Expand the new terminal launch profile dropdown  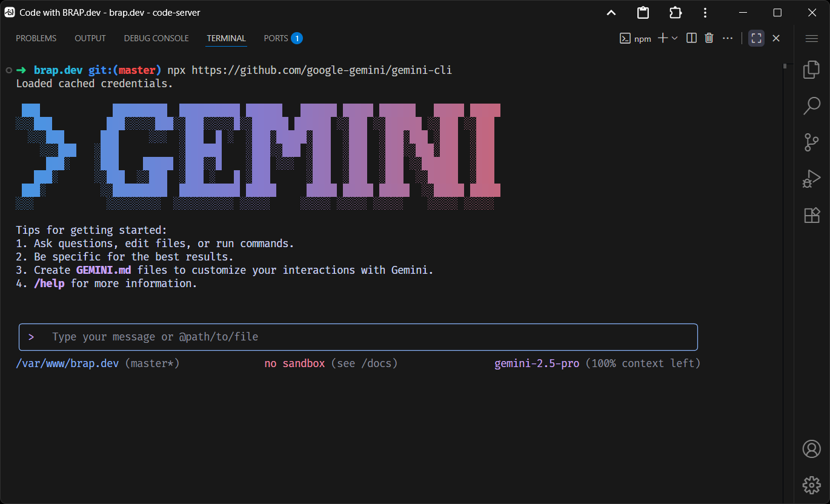coord(675,38)
